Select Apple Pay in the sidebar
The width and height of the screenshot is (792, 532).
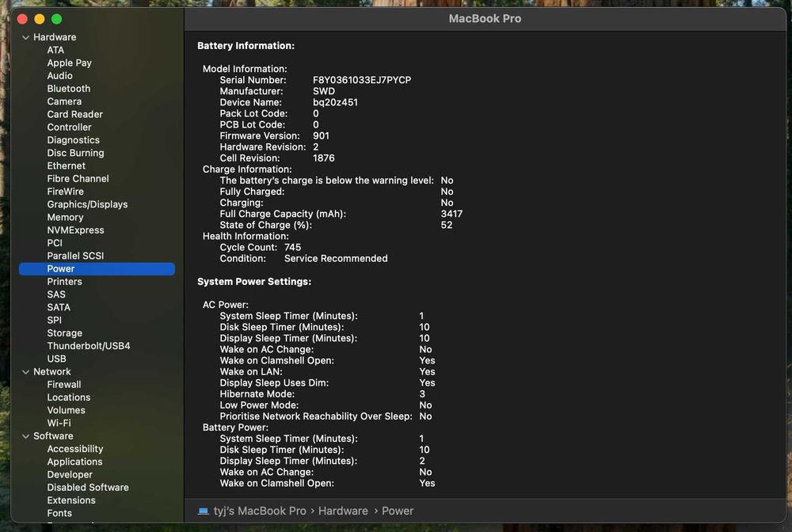coord(69,63)
